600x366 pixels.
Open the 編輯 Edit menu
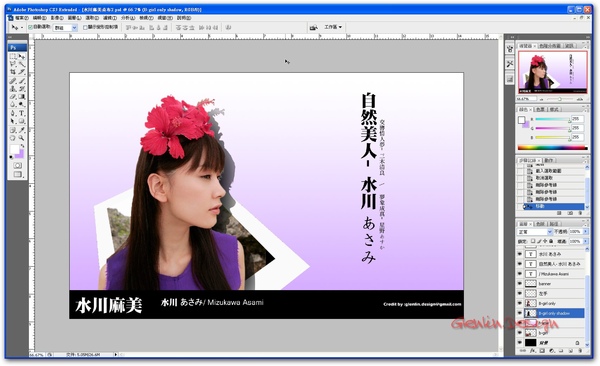point(39,18)
